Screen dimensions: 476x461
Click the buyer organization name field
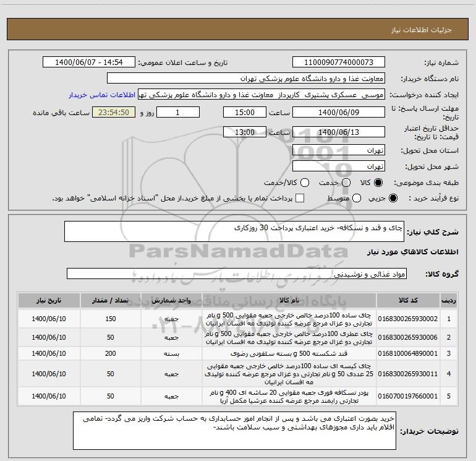coord(246,79)
